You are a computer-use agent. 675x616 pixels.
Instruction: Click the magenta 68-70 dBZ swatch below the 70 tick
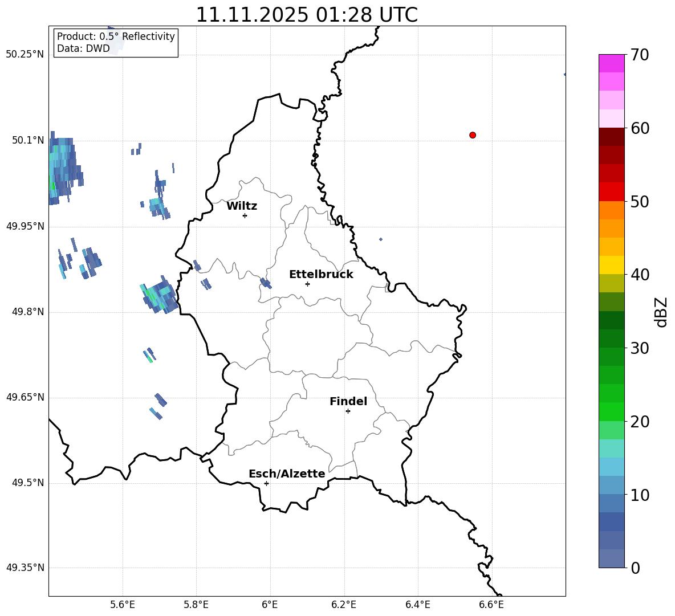[x=611, y=64]
